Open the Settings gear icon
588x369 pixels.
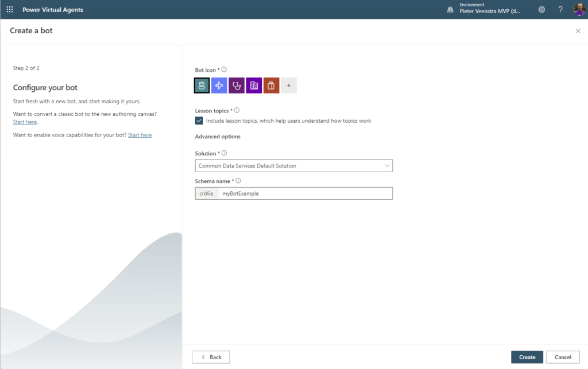click(541, 10)
